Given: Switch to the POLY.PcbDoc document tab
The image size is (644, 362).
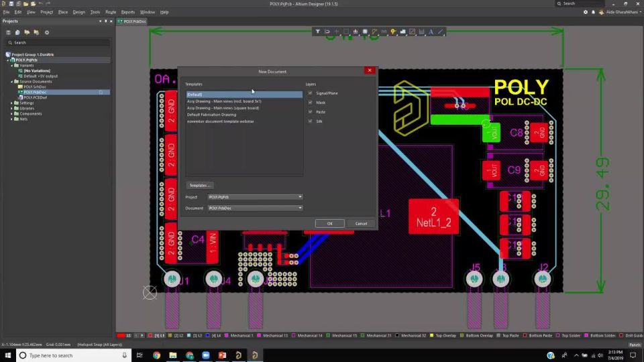Looking at the screenshot, I should 132,21.
